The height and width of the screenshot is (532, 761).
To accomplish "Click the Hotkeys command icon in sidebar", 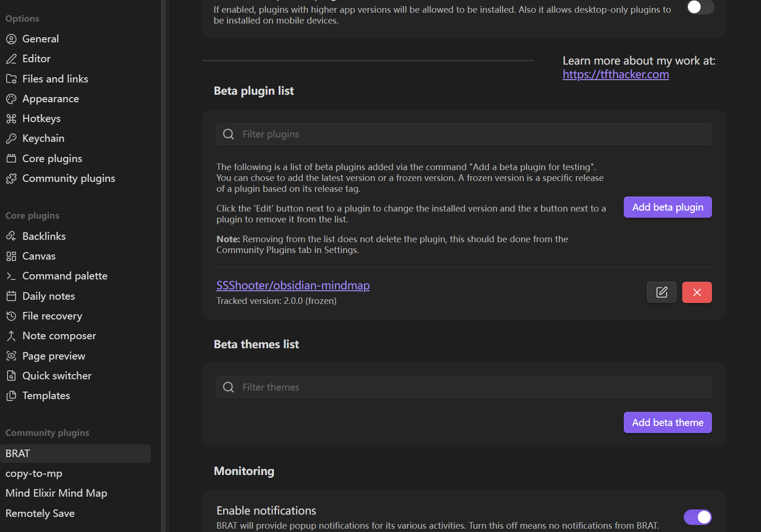I will [11, 119].
